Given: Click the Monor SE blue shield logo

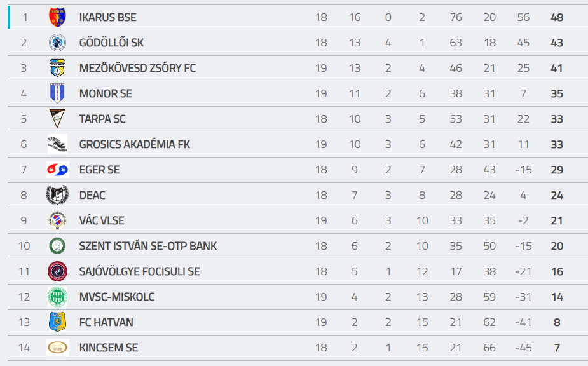Looking at the screenshot, I should [57, 93].
